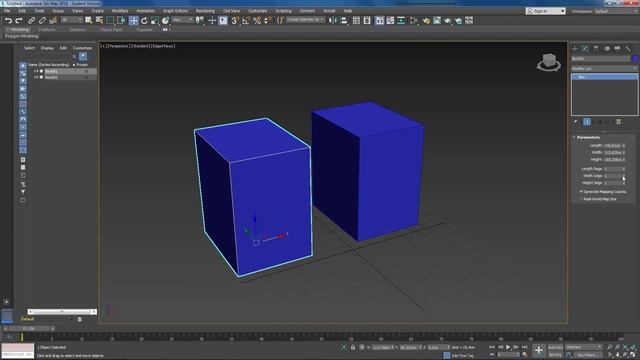Open the Reference Coordinate System dropdown

pyautogui.click(x=182, y=20)
